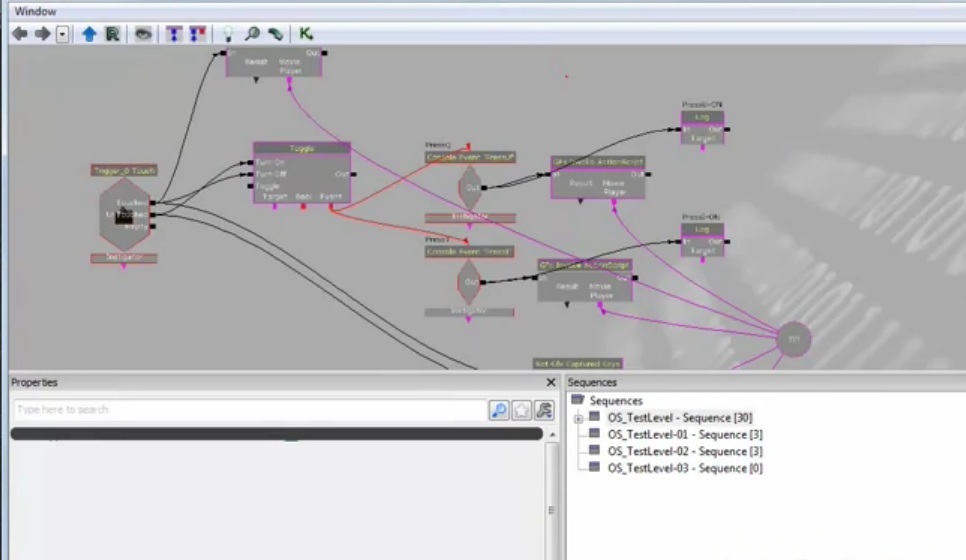Open the Window menu
The width and height of the screenshot is (966, 560).
point(35,11)
